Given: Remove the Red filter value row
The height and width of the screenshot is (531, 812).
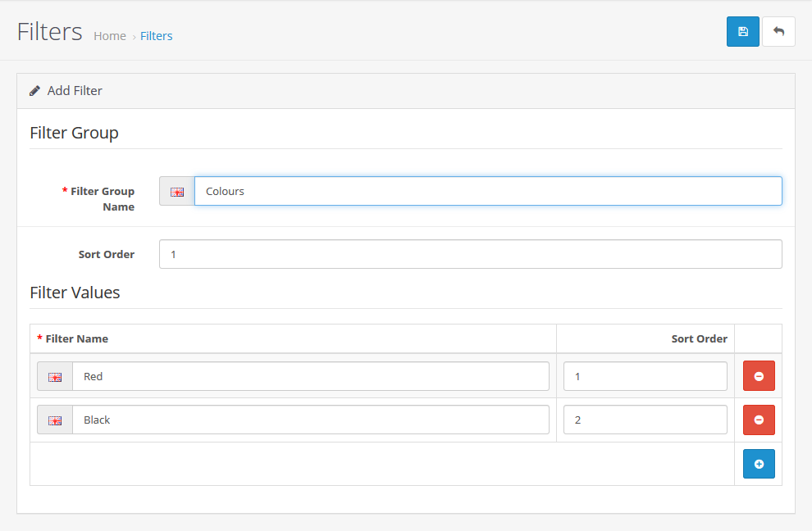Looking at the screenshot, I should coord(759,376).
